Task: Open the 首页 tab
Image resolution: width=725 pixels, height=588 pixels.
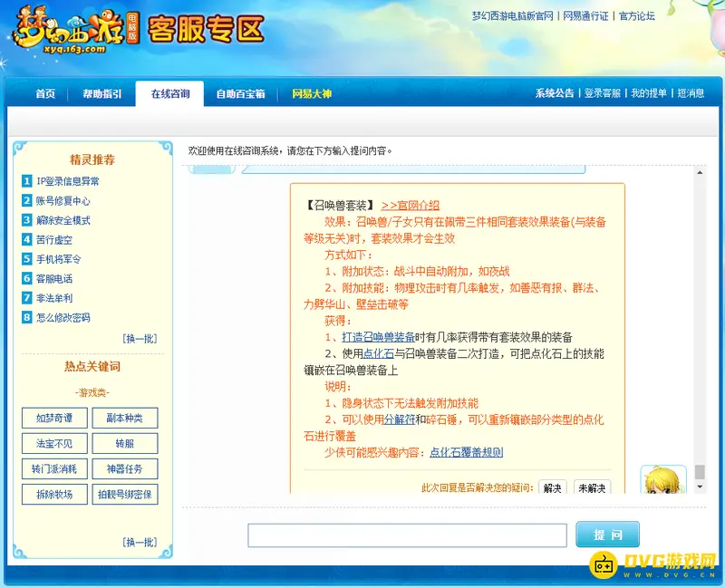Action: pyautogui.click(x=45, y=94)
